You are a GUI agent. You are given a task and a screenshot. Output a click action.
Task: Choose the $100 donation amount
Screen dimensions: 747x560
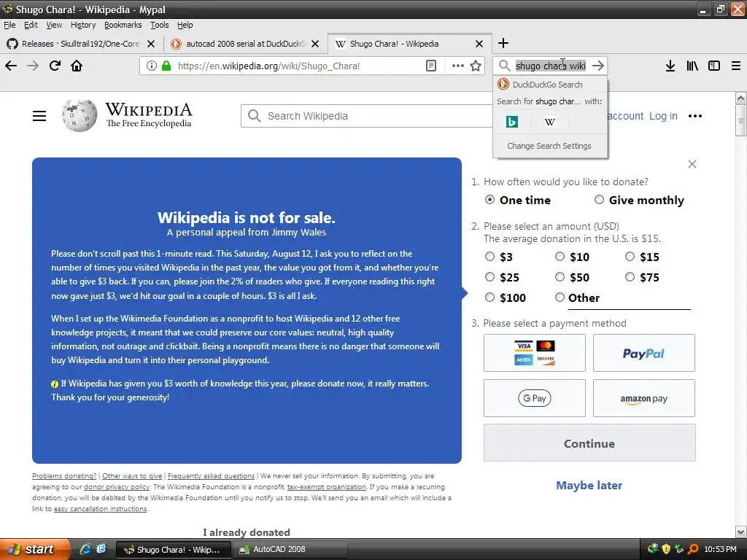pos(489,297)
